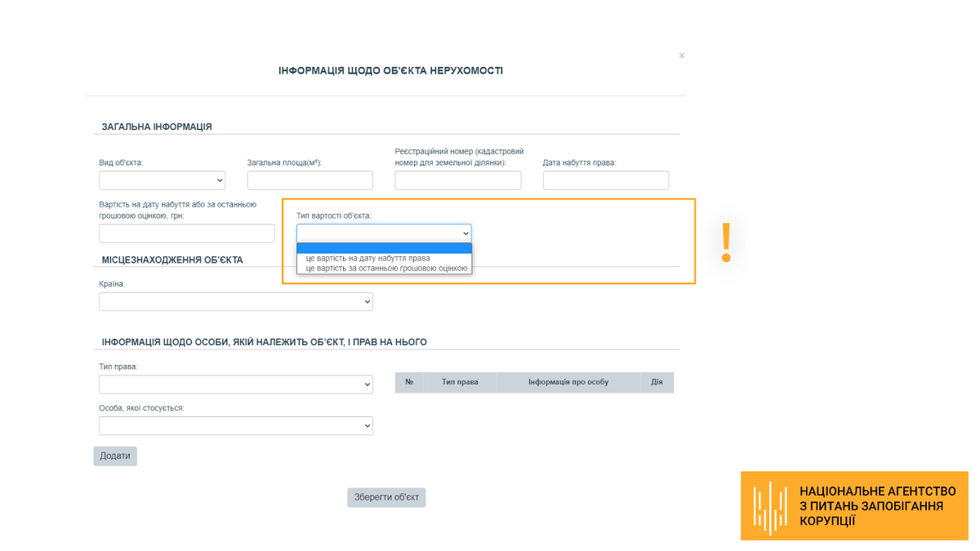Click the Дата набуття права field
This screenshot has height=551, width=980.
(605, 180)
